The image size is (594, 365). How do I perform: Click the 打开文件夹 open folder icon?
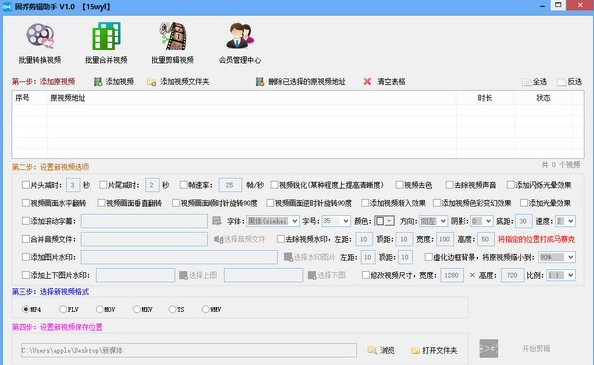[x=415, y=350]
